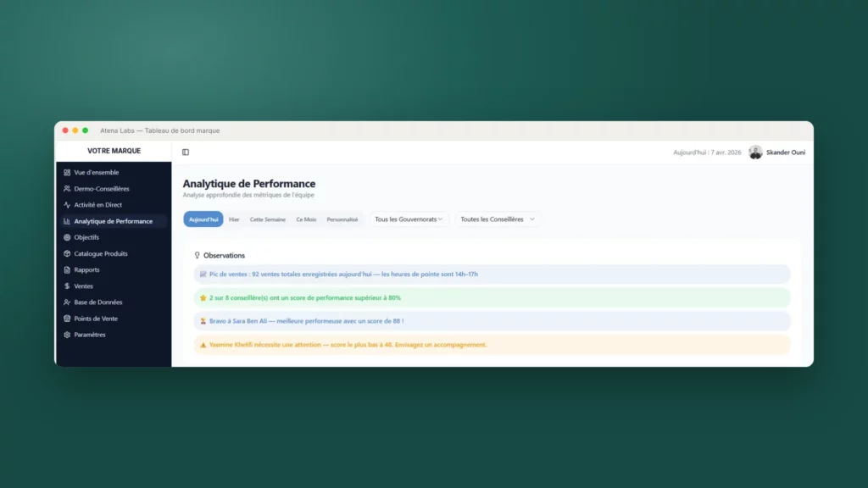This screenshot has width=868, height=488.
Task: Click the Bravo à Sara Ben Ali message
Action: 306,321
